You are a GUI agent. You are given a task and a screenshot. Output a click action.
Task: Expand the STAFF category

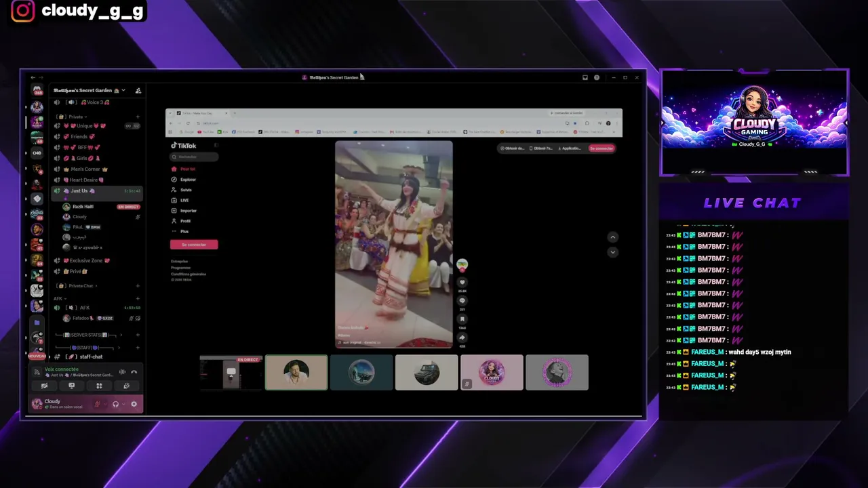point(88,347)
